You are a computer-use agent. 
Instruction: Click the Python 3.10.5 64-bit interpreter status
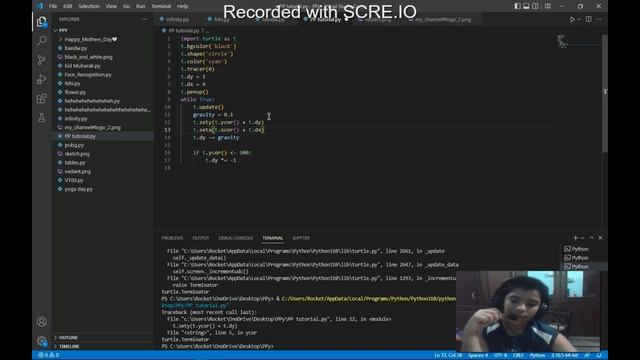564,355
